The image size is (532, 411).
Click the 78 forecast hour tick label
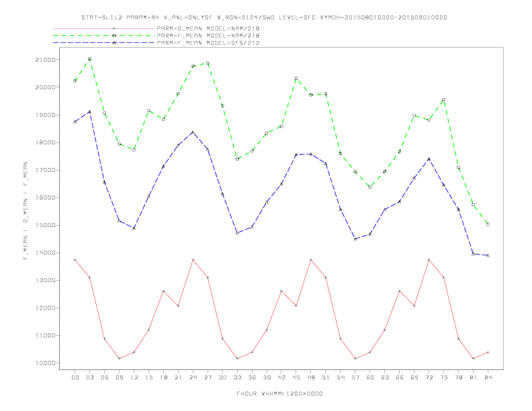pos(458,377)
